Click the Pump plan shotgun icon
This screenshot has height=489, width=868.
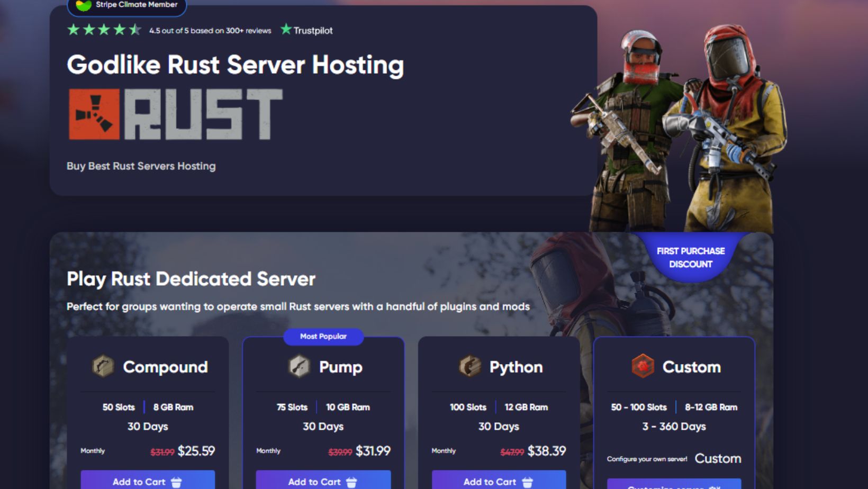[x=299, y=366]
